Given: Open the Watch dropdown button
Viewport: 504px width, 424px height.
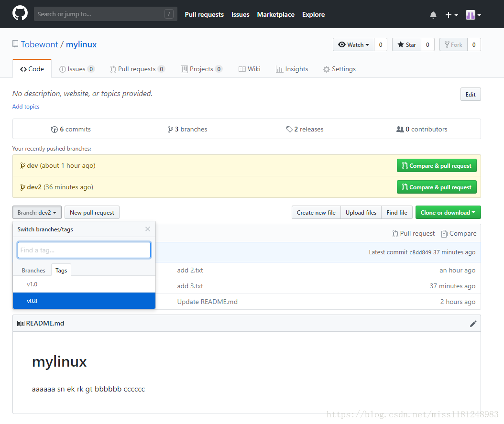Looking at the screenshot, I should (353, 44).
